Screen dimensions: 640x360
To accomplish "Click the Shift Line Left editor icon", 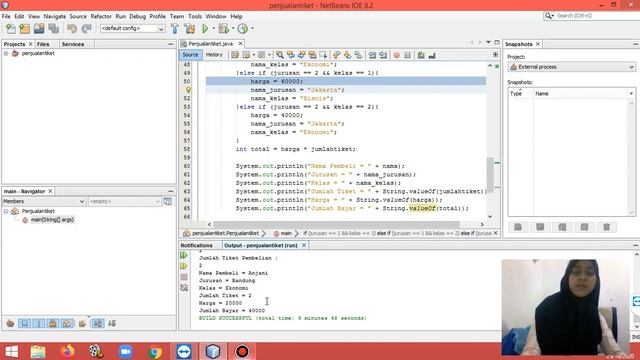I will [372, 55].
